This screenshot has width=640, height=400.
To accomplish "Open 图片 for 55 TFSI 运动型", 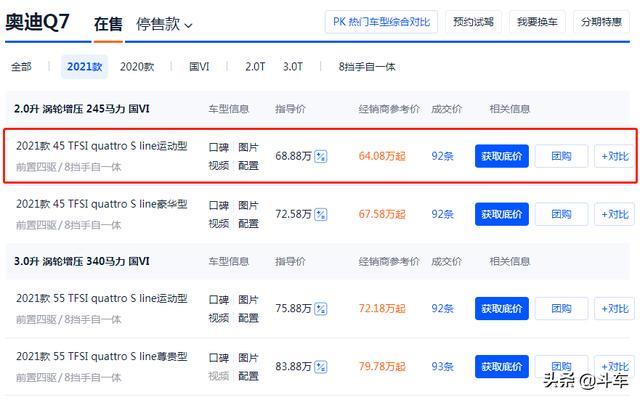I will (249, 300).
